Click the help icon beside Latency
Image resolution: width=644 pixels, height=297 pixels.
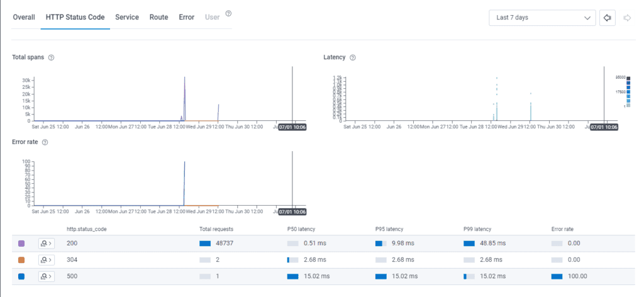tap(353, 57)
